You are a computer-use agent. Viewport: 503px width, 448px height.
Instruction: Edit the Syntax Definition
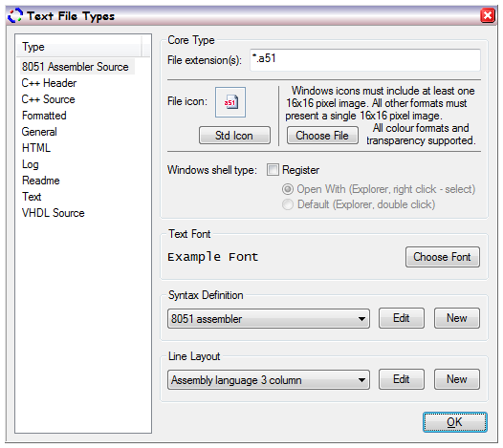pyautogui.click(x=402, y=318)
